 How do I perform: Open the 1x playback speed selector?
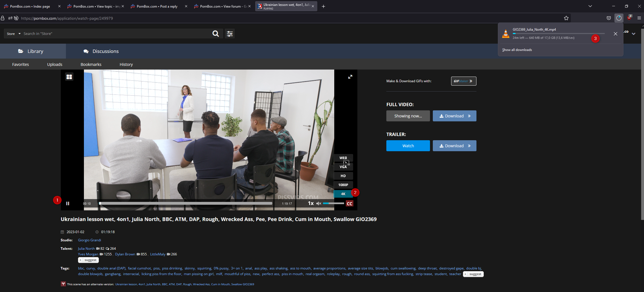311,203
